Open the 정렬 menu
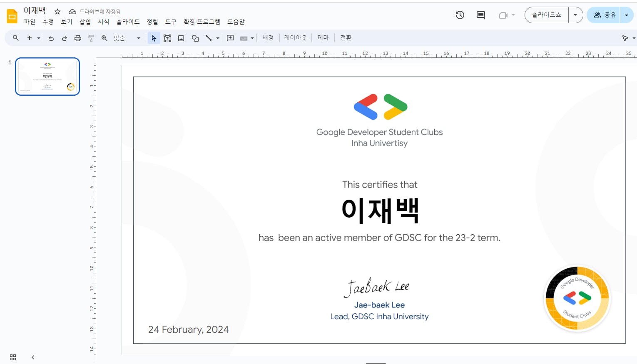This screenshot has width=637, height=364. pos(152,22)
